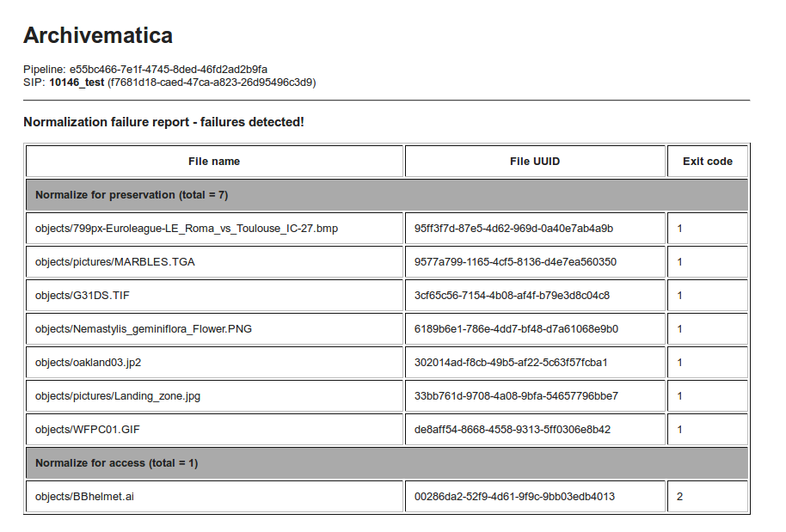Click the WFPC01.GIF file name
Image resolution: width=786 pixels, height=532 pixels.
(85, 430)
